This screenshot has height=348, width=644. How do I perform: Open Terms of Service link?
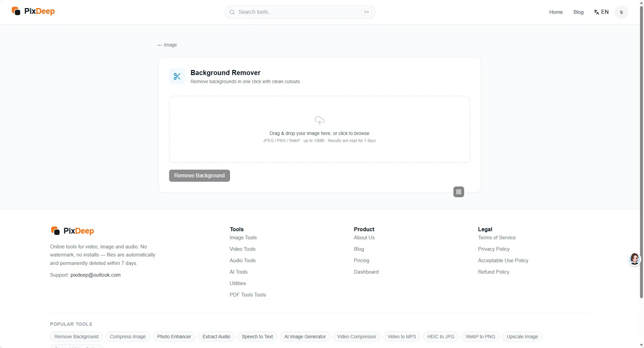click(497, 238)
